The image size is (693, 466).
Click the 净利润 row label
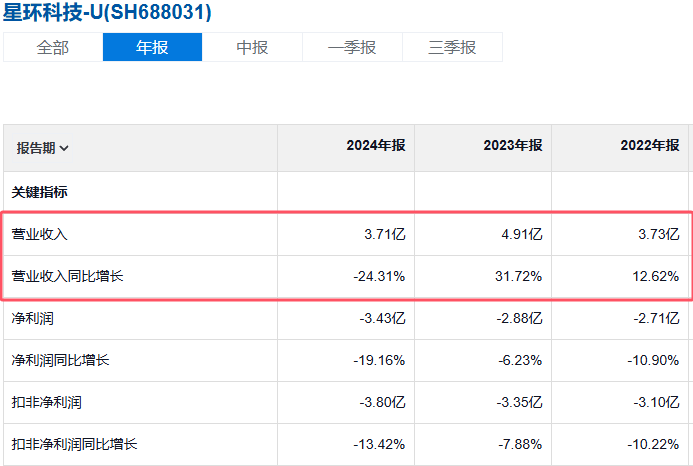click(x=32, y=318)
